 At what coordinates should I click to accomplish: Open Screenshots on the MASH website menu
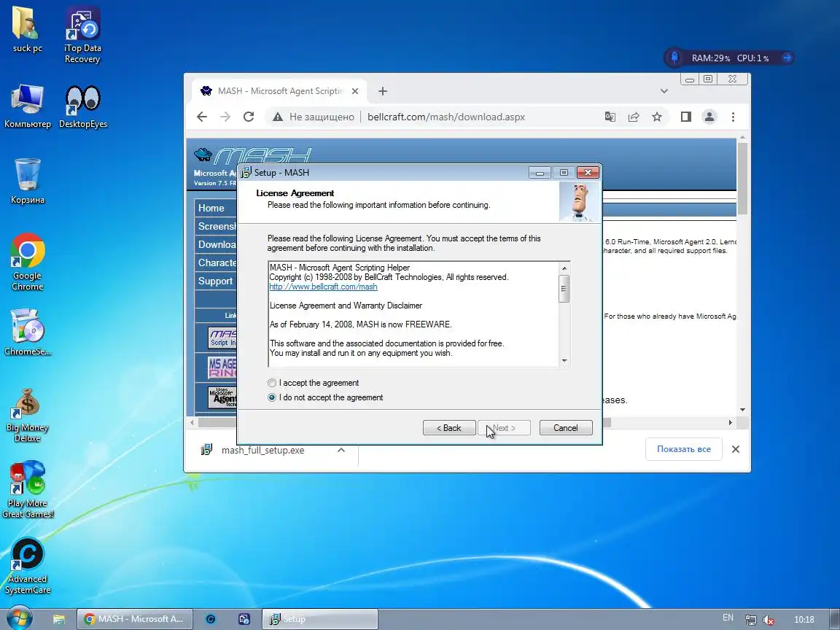(215, 226)
